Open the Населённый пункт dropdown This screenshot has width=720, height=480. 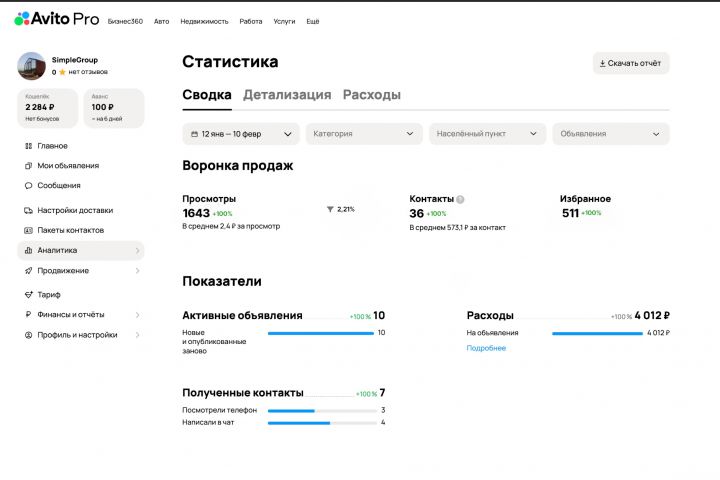point(488,134)
